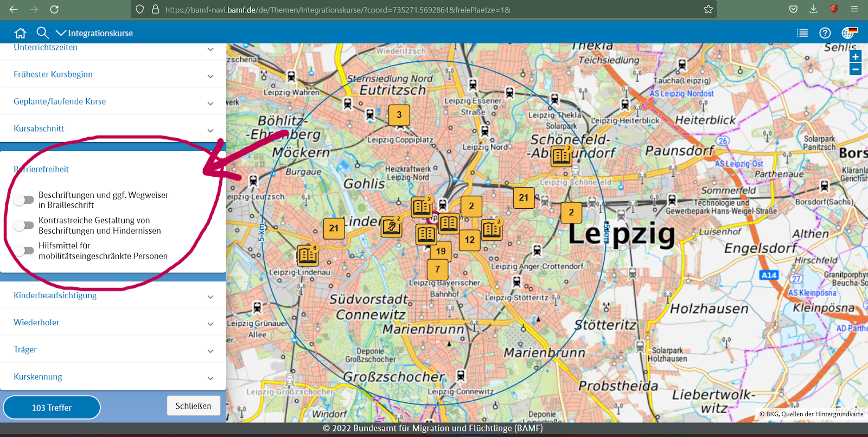Image resolution: width=868 pixels, height=437 pixels.
Task: Expand Geplante/laufende Kurse filter
Action: (113, 101)
